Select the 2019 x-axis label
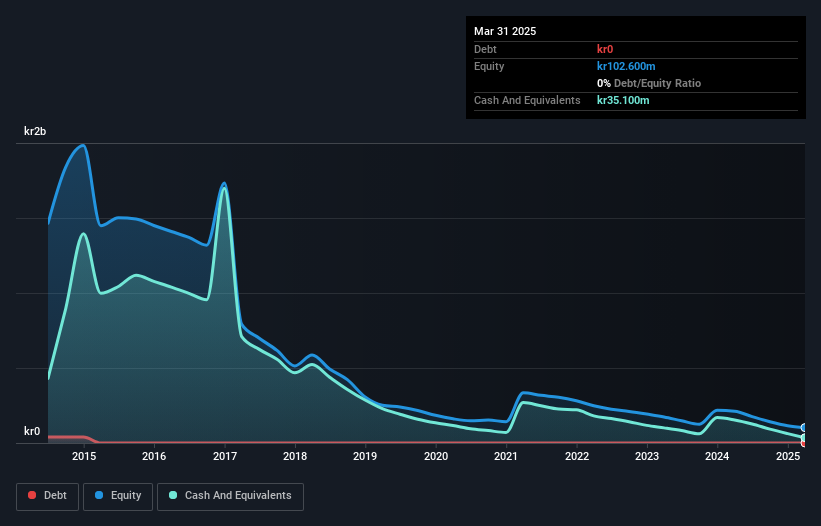 (365, 456)
